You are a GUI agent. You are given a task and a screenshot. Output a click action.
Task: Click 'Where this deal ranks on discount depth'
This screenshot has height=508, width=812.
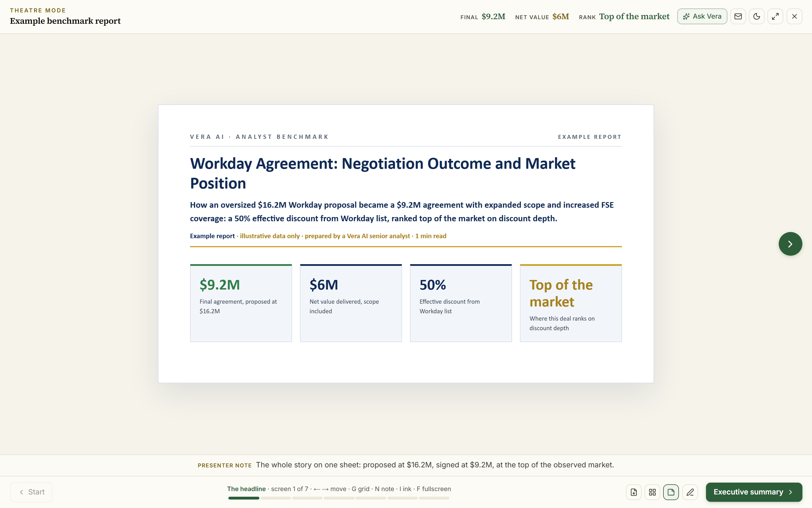562,323
